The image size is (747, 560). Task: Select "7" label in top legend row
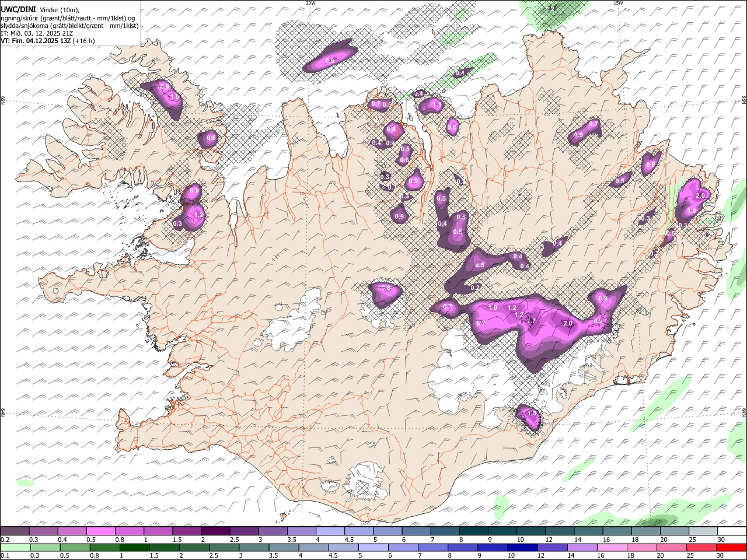(x=432, y=540)
